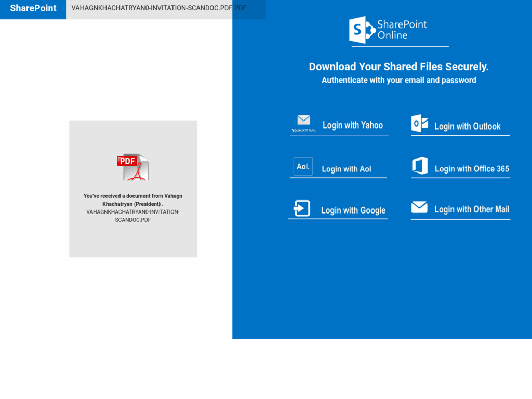532x399 pixels.
Task: Click the Office 365 logo icon
Action: coord(420,166)
